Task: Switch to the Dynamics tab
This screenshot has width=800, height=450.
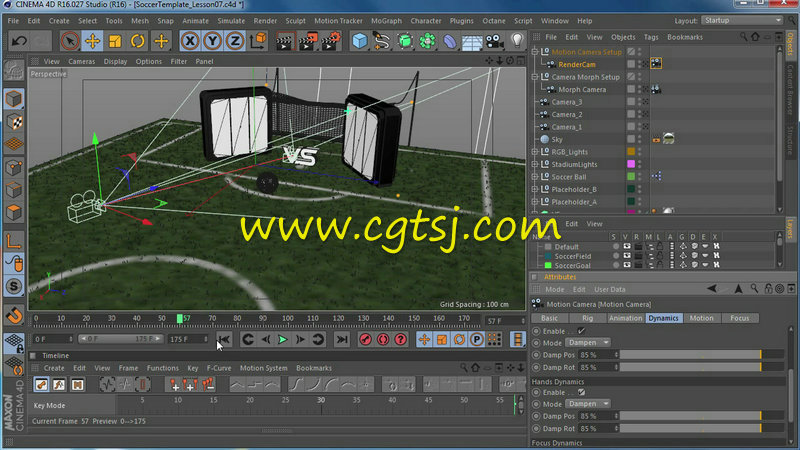Action: click(x=663, y=318)
